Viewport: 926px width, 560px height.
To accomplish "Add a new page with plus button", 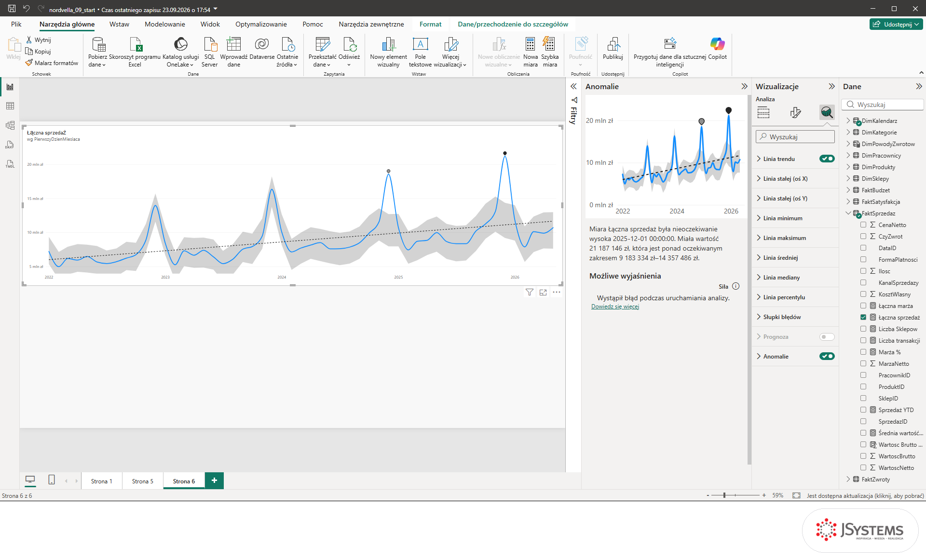I will point(214,480).
